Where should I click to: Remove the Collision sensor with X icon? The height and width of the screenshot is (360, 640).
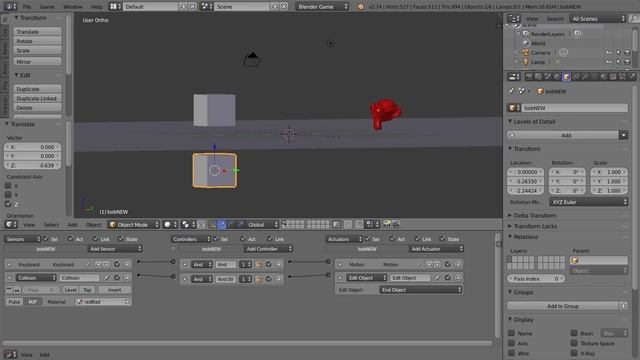coord(127,278)
